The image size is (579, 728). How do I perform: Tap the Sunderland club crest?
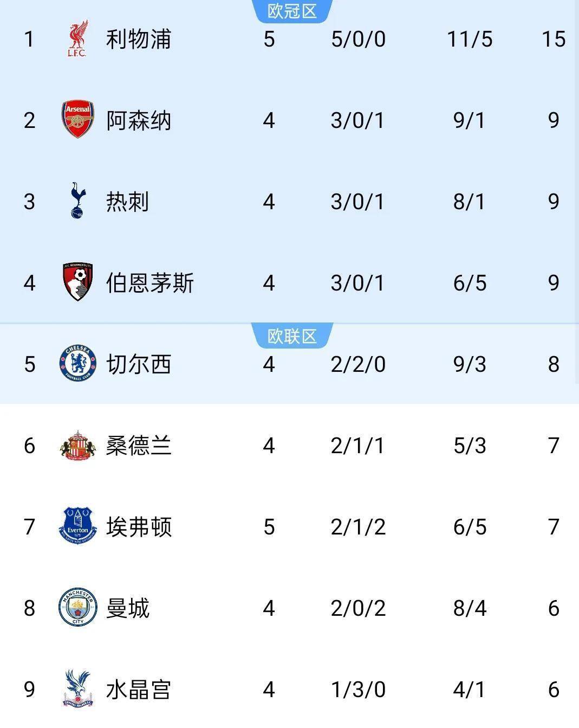tap(78, 446)
